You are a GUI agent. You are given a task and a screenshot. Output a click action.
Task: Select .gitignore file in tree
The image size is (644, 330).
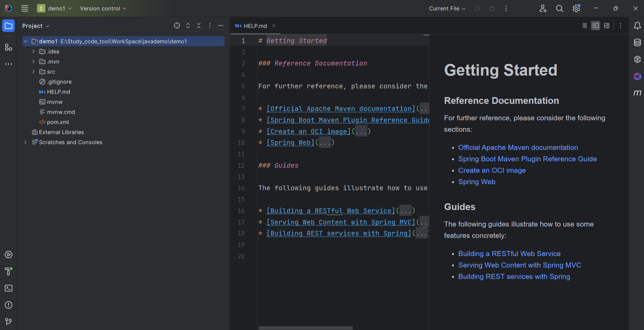click(55, 82)
